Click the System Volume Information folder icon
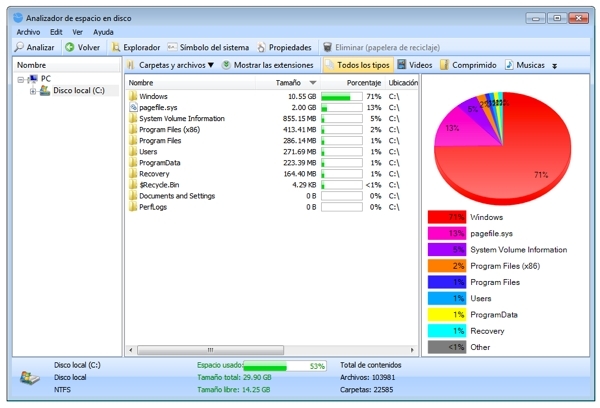Image resolution: width=600 pixels, height=408 pixels. [x=133, y=118]
